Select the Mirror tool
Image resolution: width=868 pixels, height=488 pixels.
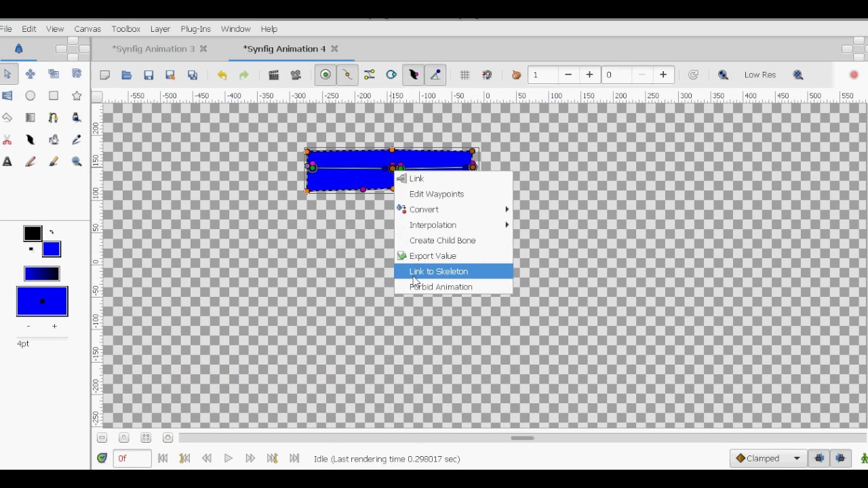point(7,96)
